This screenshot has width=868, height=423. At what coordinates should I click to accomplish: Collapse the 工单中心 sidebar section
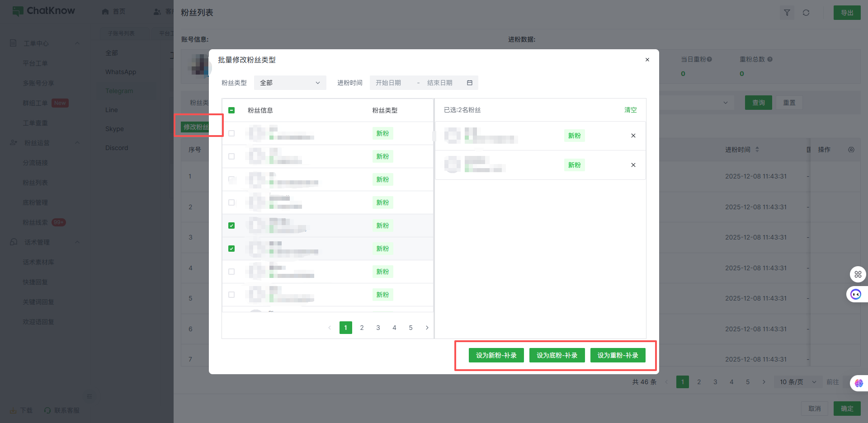(77, 43)
